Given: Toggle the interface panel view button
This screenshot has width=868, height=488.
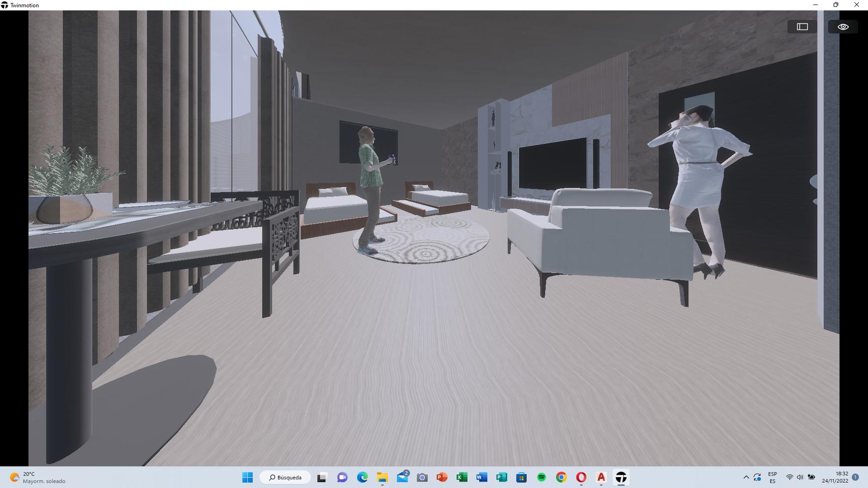Looking at the screenshot, I should 802,27.
